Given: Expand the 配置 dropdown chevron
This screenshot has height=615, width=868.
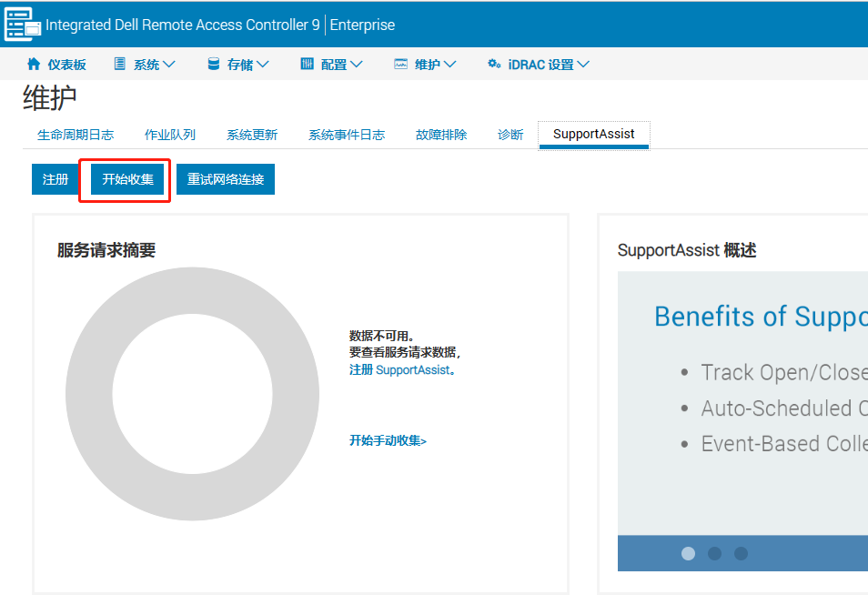Looking at the screenshot, I should pos(357,64).
